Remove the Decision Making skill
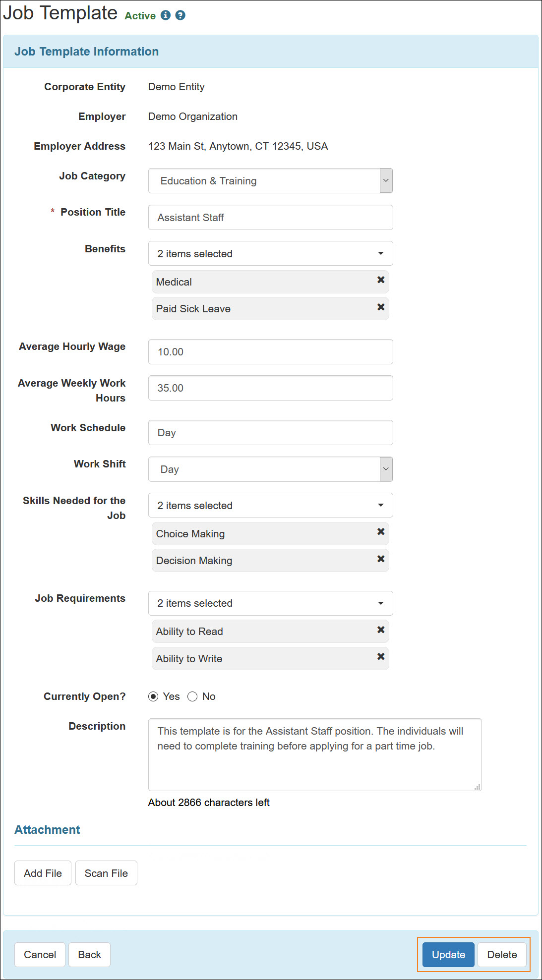The width and height of the screenshot is (542, 980). point(381,559)
